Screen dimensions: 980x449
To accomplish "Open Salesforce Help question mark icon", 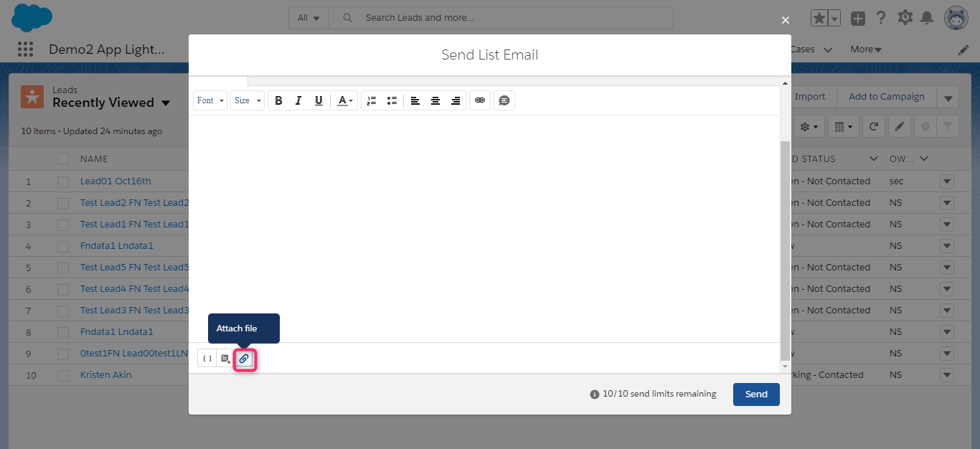I will [881, 18].
